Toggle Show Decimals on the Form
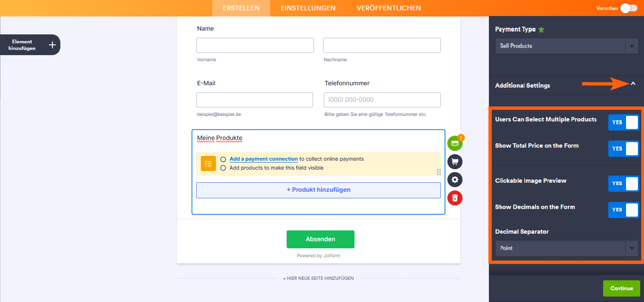Viewport: 644px width, 302px height. pos(623,210)
